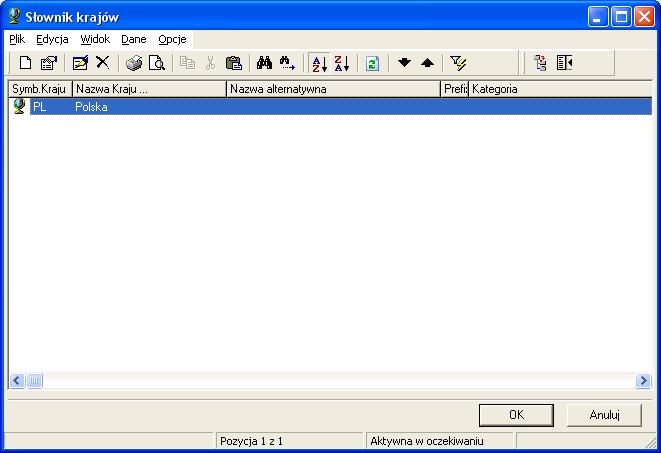Move down with the black down arrow
This screenshot has height=453, width=661.
pyautogui.click(x=404, y=63)
